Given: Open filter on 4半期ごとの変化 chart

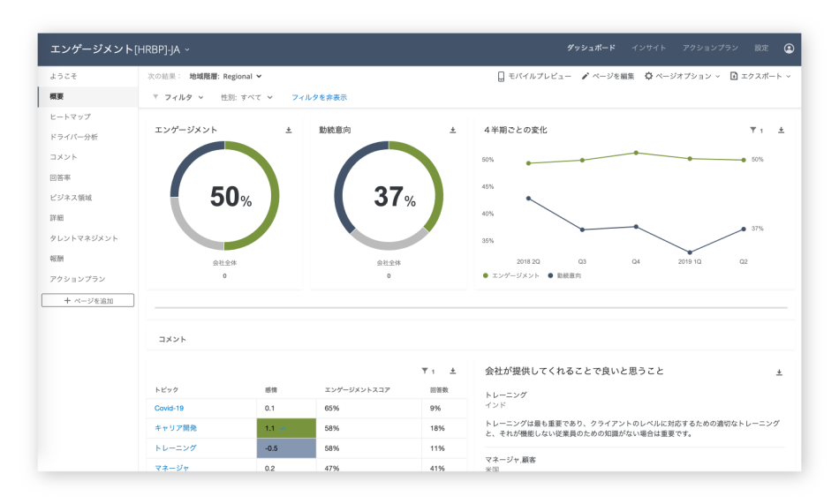Looking at the screenshot, I should [754, 131].
